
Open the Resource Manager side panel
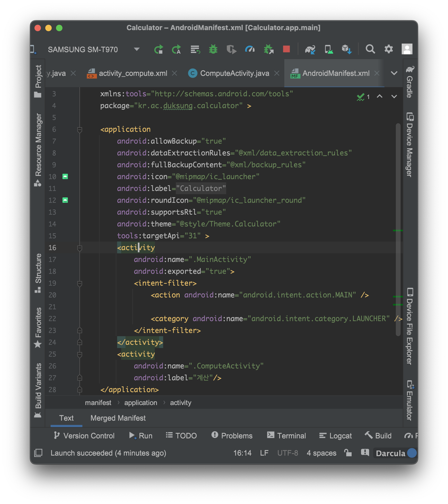click(x=38, y=150)
